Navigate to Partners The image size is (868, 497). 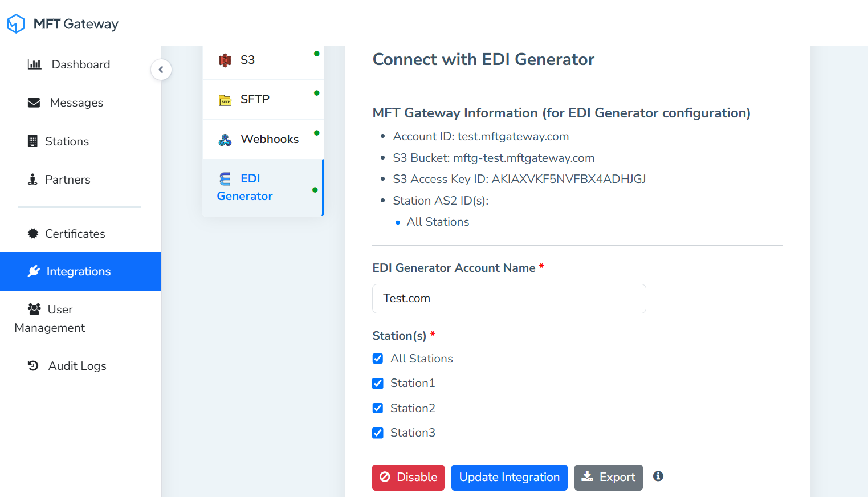(x=80, y=180)
